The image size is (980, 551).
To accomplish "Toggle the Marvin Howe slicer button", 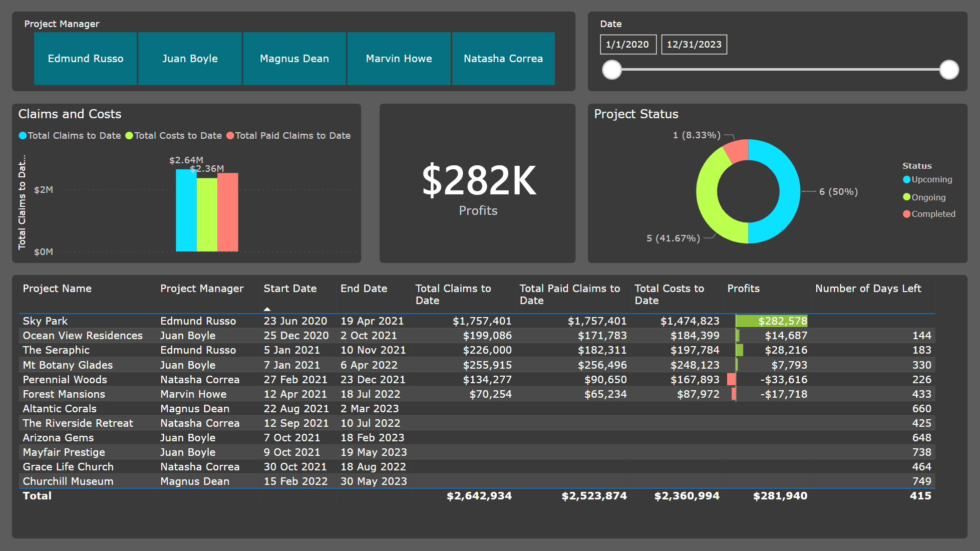I will tap(398, 59).
